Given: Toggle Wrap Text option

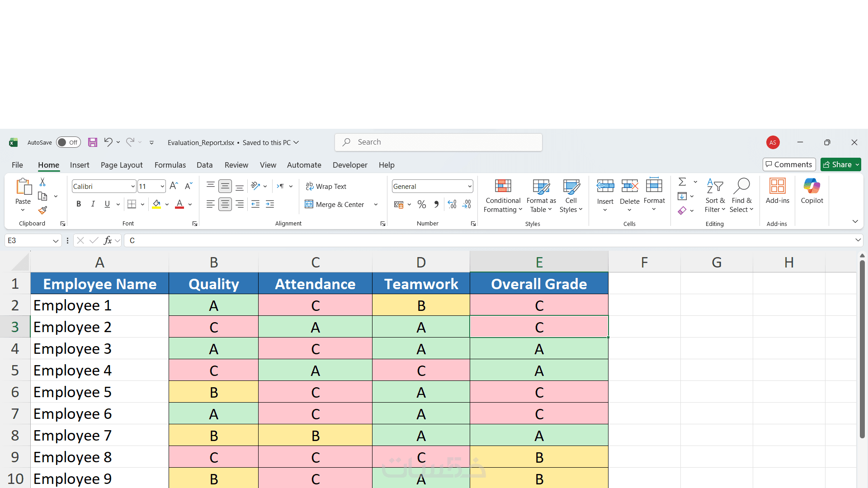Looking at the screenshot, I should (x=326, y=186).
